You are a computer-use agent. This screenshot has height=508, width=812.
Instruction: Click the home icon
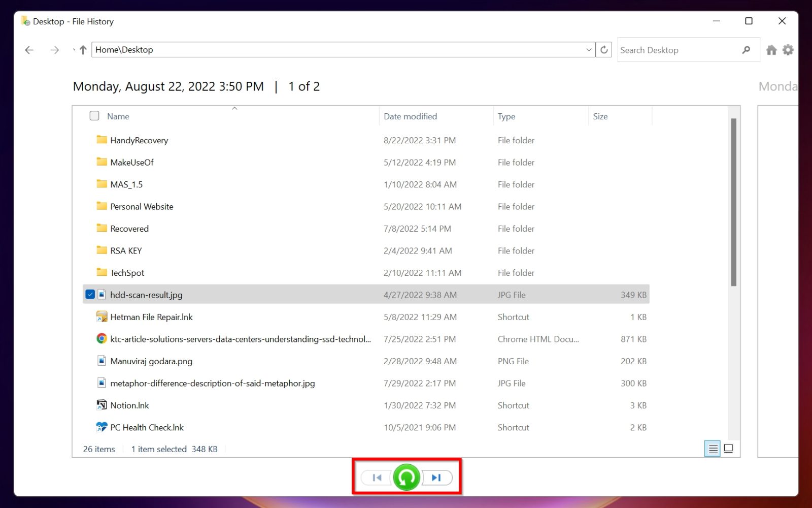[771, 49]
